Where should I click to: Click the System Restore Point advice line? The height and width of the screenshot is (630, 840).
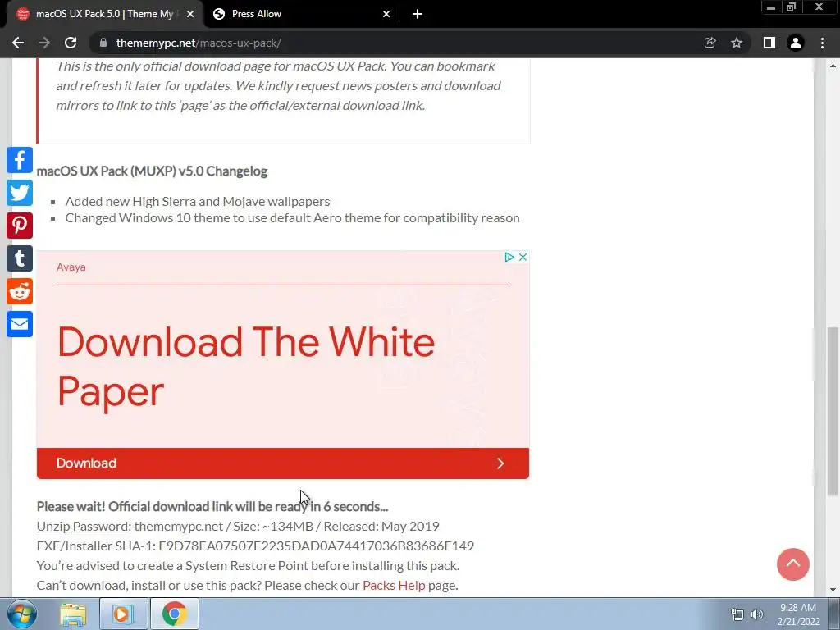tap(248, 566)
